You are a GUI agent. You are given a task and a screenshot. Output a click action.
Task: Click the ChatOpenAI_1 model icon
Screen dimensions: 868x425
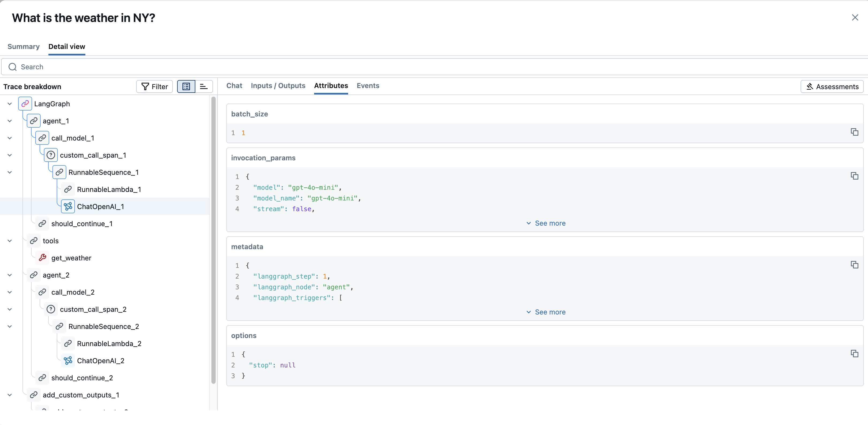pyautogui.click(x=68, y=206)
